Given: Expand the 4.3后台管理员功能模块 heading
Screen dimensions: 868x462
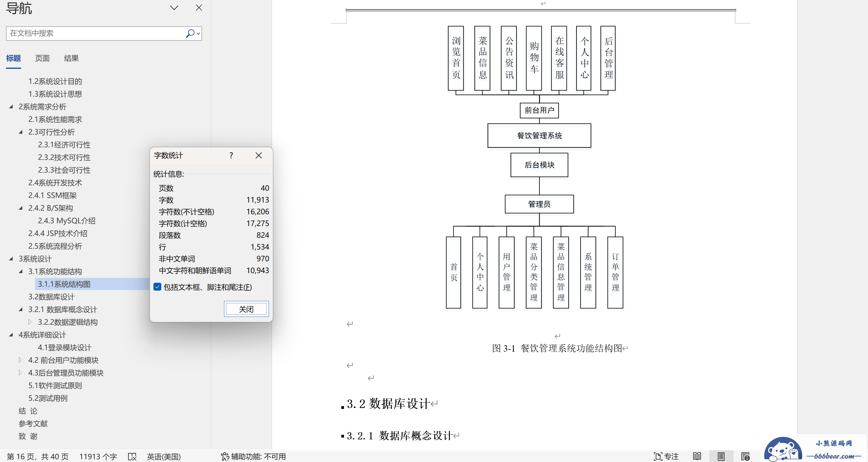Looking at the screenshot, I should point(21,373).
